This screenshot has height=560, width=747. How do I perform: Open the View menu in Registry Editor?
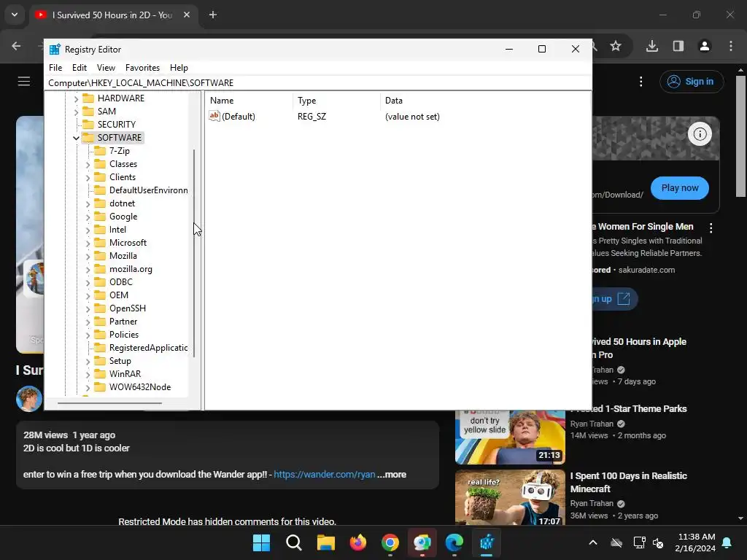pos(106,68)
